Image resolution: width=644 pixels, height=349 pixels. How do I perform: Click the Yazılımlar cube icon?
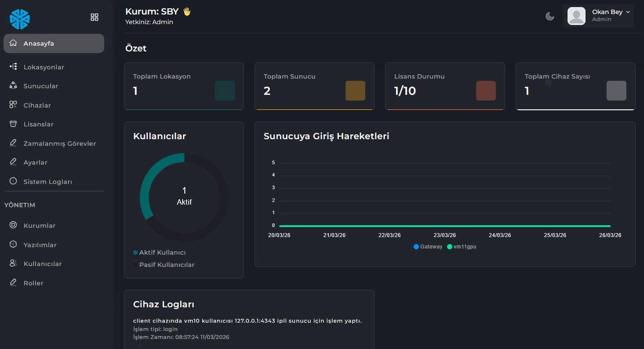tap(13, 245)
